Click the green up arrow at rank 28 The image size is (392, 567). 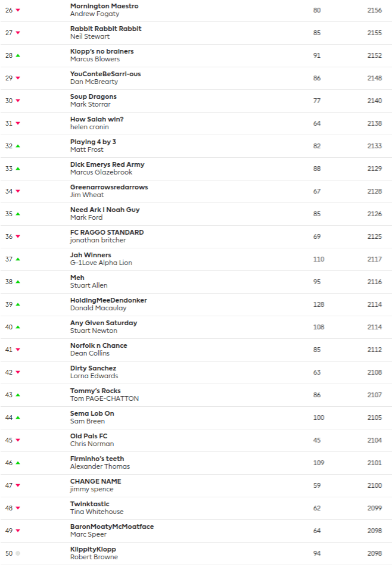pos(18,55)
